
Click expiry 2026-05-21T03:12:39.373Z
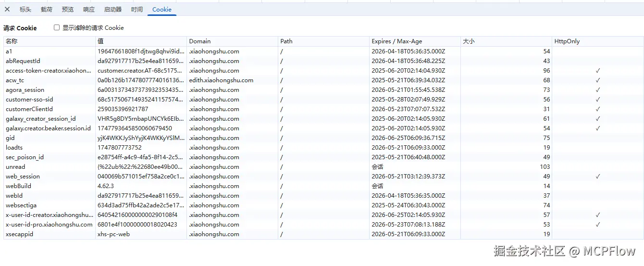pyautogui.click(x=409, y=177)
